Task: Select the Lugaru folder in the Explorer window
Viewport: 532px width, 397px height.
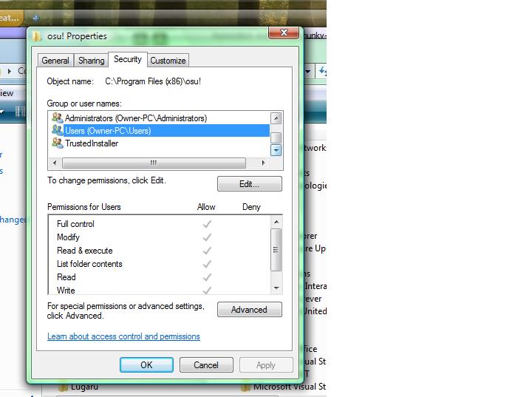Action: click(79, 387)
